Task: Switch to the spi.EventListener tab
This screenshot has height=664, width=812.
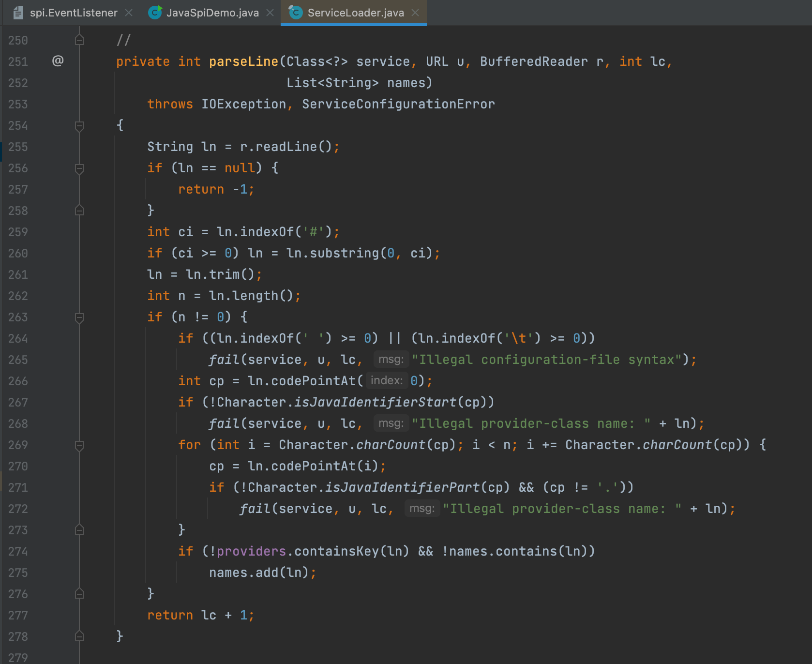Action: pyautogui.click(x=73, y=13)
